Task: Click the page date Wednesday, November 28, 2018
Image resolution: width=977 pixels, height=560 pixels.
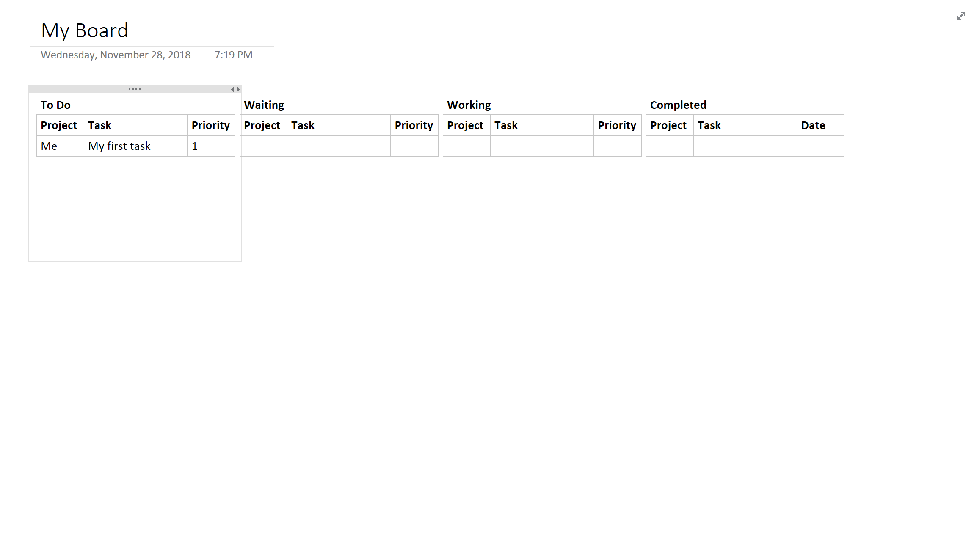Action: (116, 55)
